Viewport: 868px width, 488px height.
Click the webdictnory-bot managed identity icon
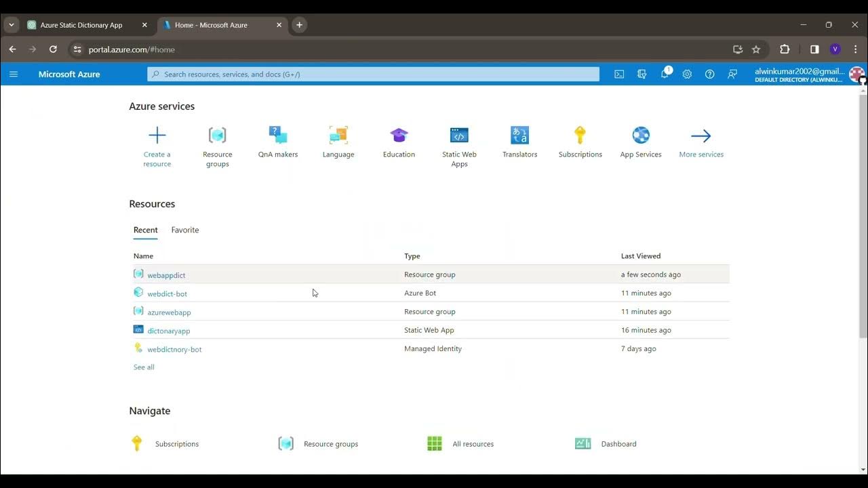[138, 348]
